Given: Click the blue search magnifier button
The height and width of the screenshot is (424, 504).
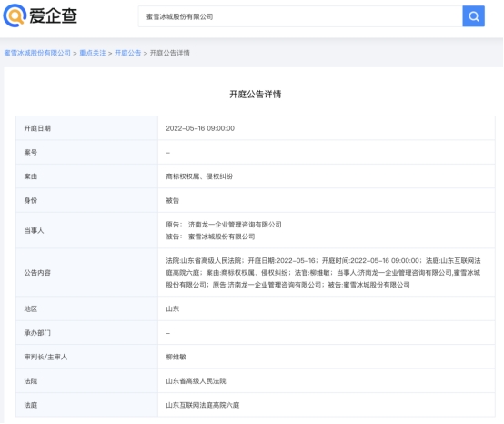Looking at the screenshot, I should click(x=473, y=16).
